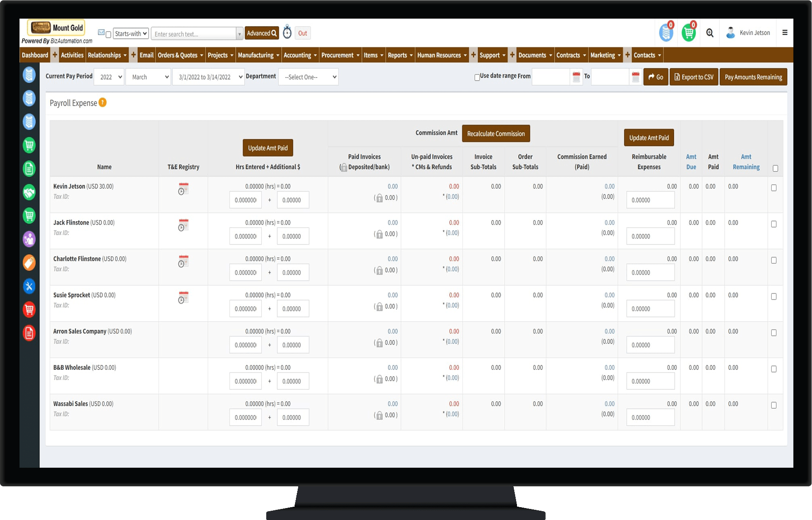Check the Jack Flinstone row checkbox
Viewport: 812px width, 520px height.
(774, 224)
